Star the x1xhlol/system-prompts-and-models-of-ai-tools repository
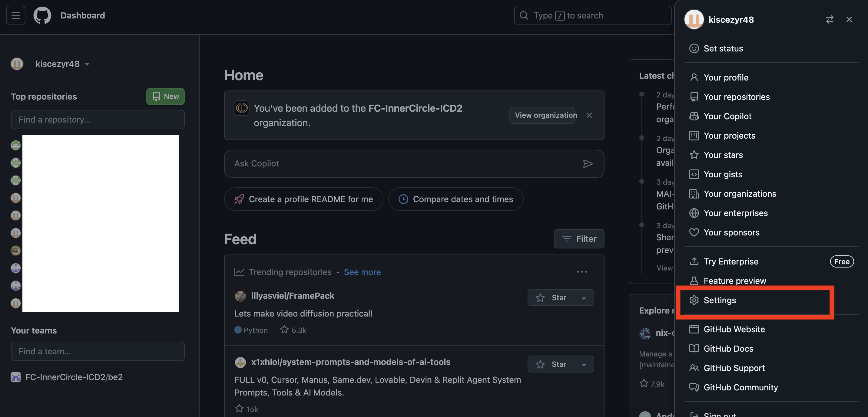 pos(551,364)
